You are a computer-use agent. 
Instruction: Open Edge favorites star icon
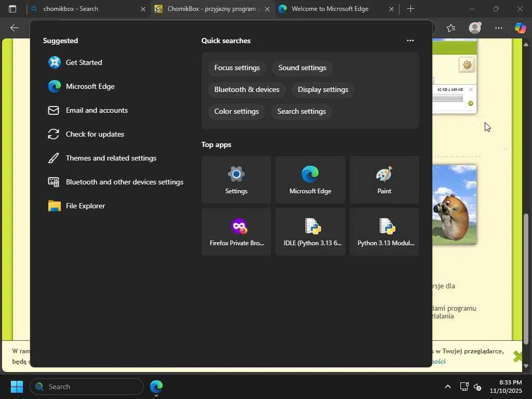(x=451, y=28)
